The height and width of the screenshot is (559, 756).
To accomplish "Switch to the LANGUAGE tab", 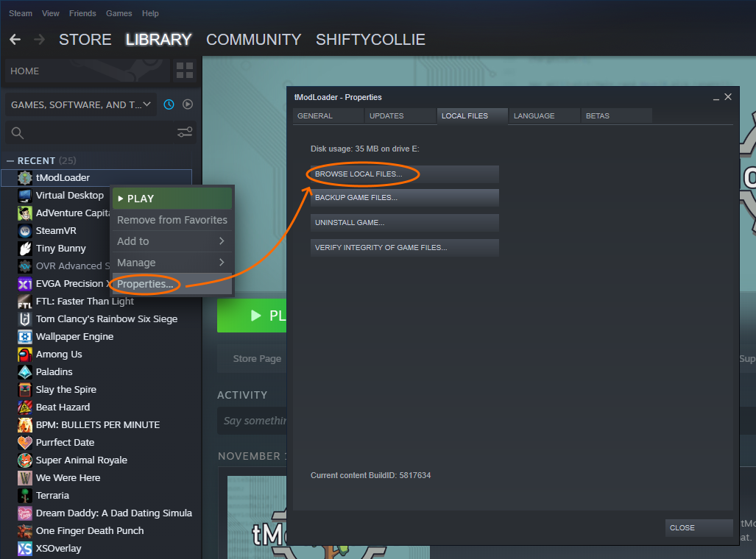I will [x=544, y=116].
